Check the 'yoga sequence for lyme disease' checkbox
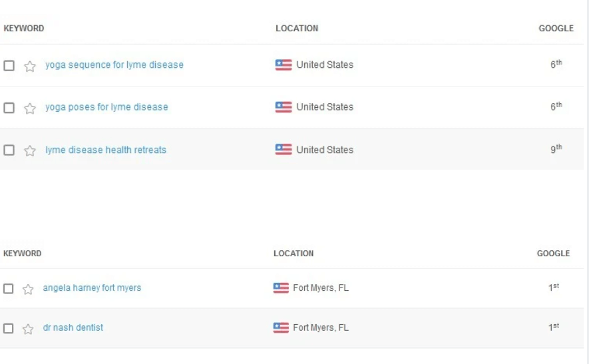This screenshot has height=364, width=589. tap(9, 65)
